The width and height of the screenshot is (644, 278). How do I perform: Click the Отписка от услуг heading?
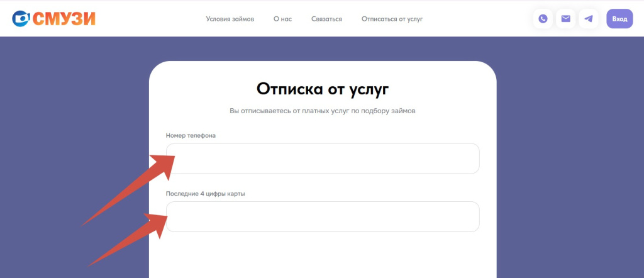pyautogui.click(x=323, y=89)
